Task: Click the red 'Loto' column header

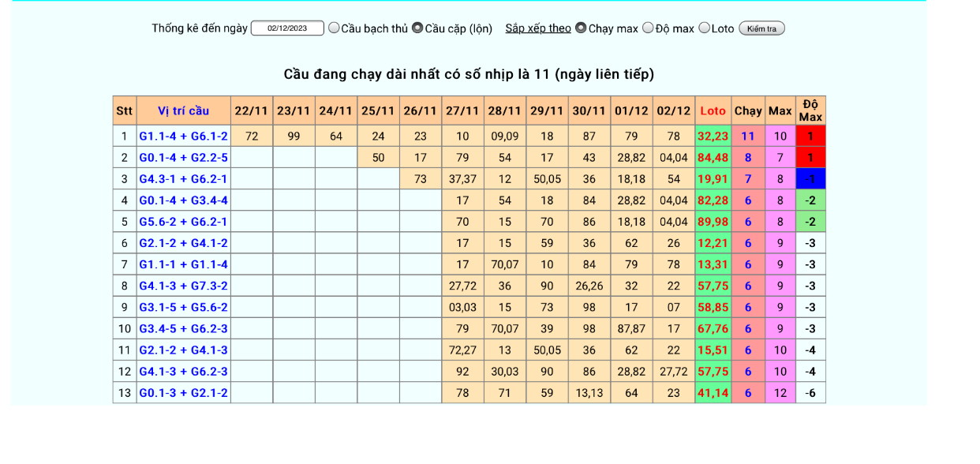Action: click(x=713, y=111)
